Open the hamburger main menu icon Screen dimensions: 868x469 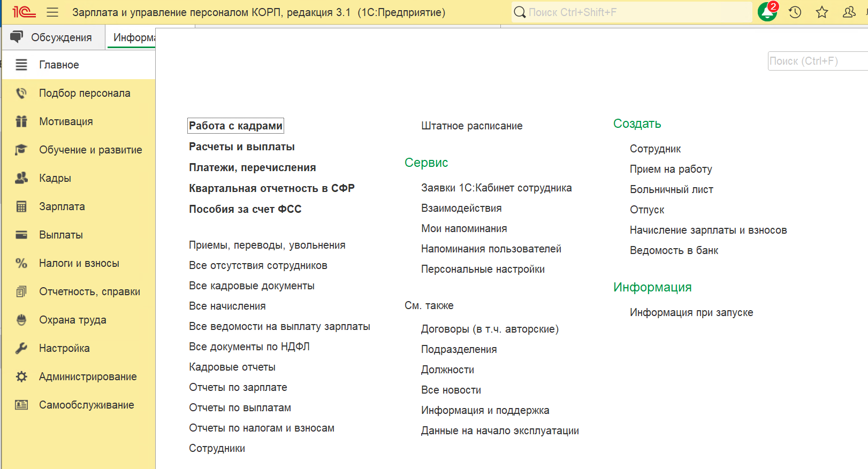point(52,12)
